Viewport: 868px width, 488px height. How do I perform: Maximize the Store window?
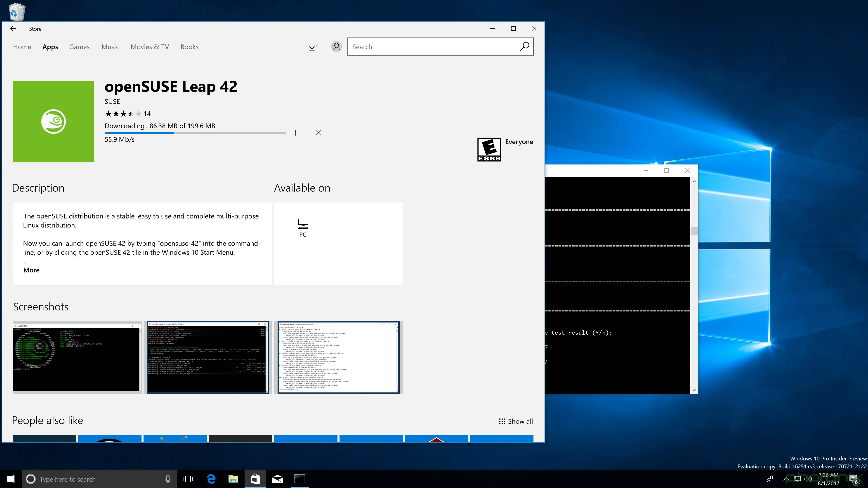click(x=513, y=29)
